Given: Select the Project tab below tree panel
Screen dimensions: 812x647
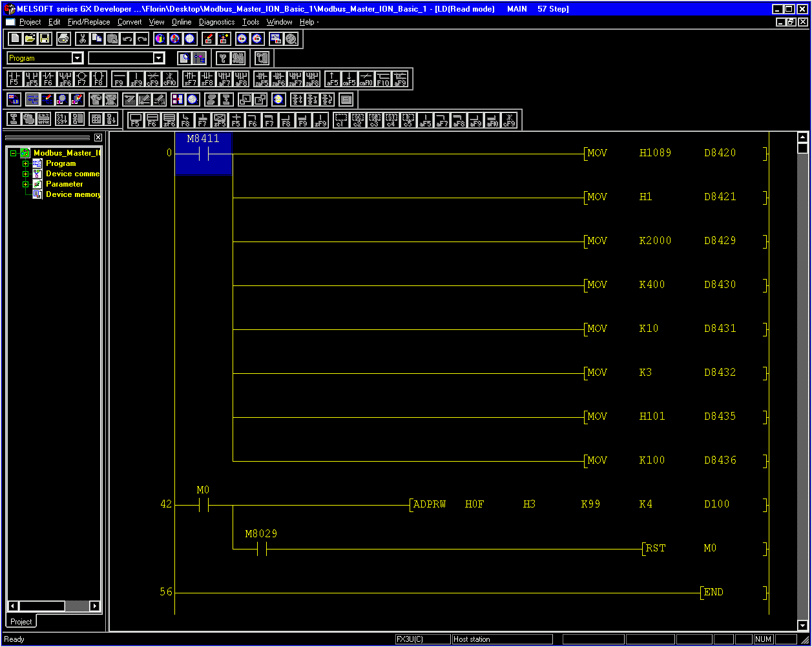Looking at the screenshot, I should tap(21, 621).
